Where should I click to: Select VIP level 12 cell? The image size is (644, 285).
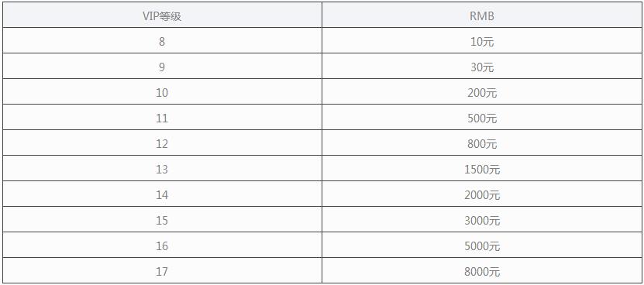(x=162, y=143)
